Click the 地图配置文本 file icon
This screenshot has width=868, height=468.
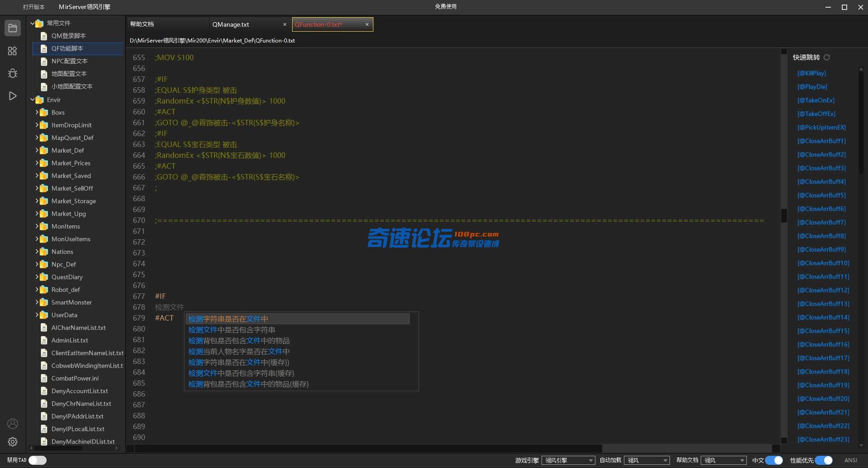point(44,74)
